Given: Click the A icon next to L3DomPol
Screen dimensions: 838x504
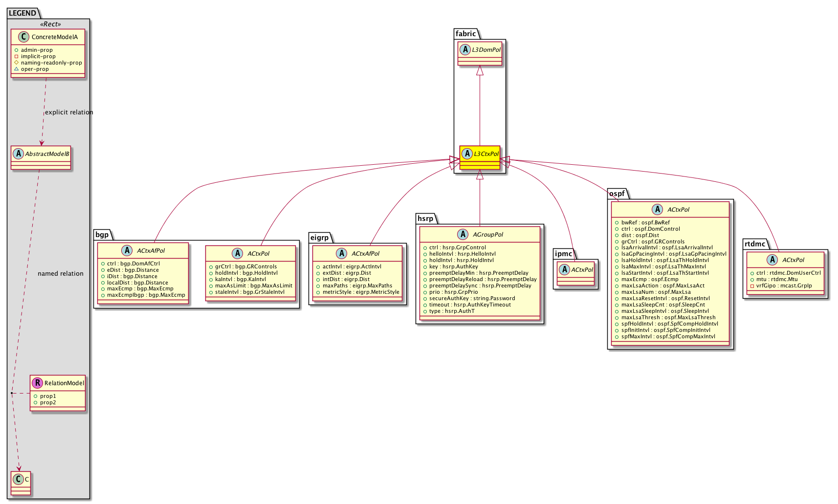Looking at the screenshot, I should (x=465, y=50).
